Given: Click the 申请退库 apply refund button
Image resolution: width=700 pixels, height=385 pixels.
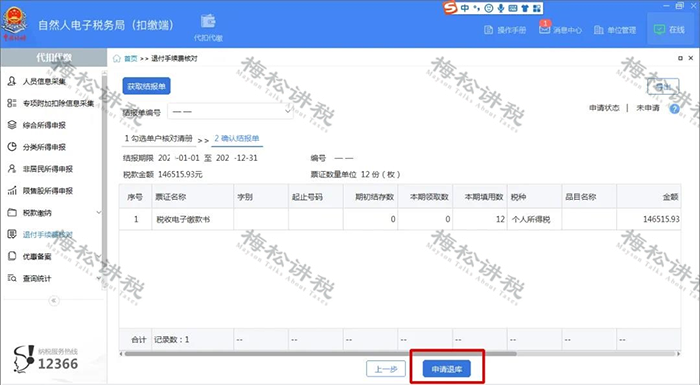Looking at the screenshot, I should click(x=447, y=369).
